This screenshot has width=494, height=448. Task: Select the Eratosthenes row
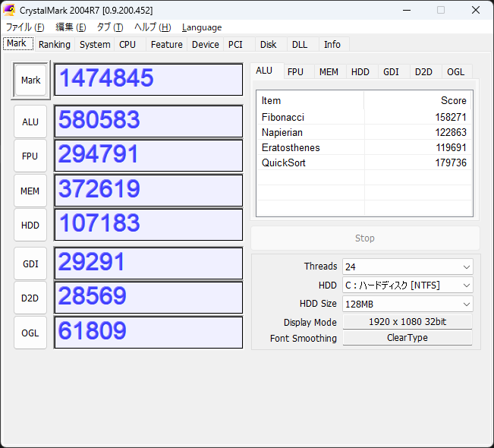point(364,147)
